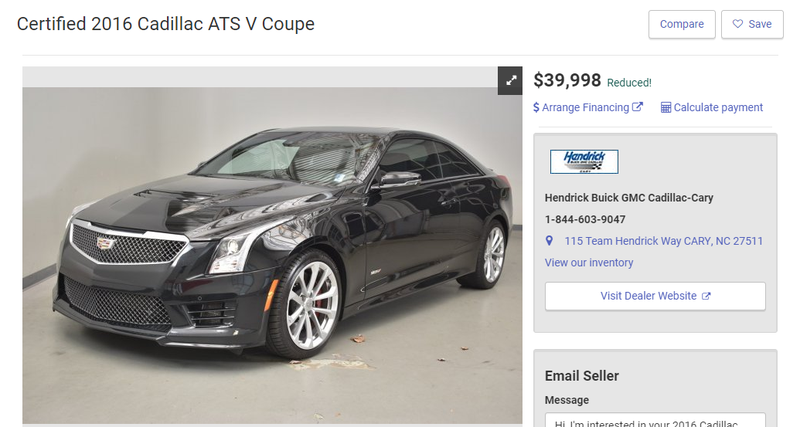The width and height of the screenshot is (800, 427).
Task: Open the Arrange Financing link
Action: point(588,108)
